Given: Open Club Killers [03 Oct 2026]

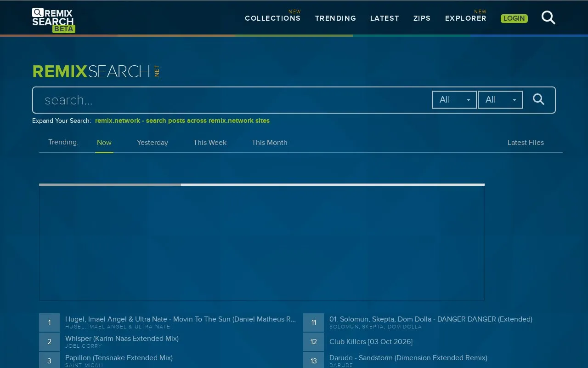Looking at the screenshot, I should point(371,342).
